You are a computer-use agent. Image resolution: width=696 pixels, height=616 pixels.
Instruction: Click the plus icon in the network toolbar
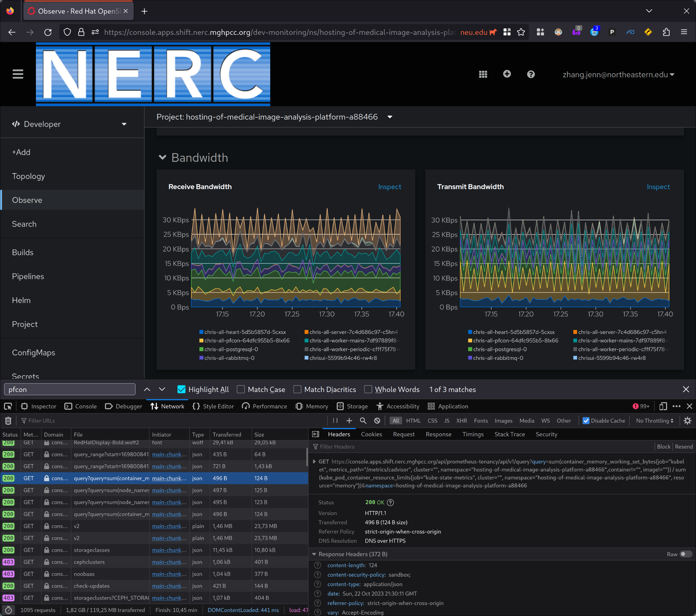point(349,421)
